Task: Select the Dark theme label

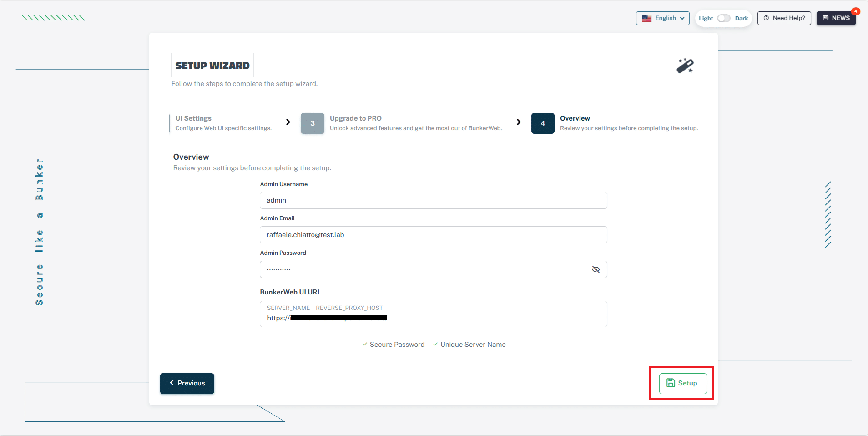Action: (741, 19)
